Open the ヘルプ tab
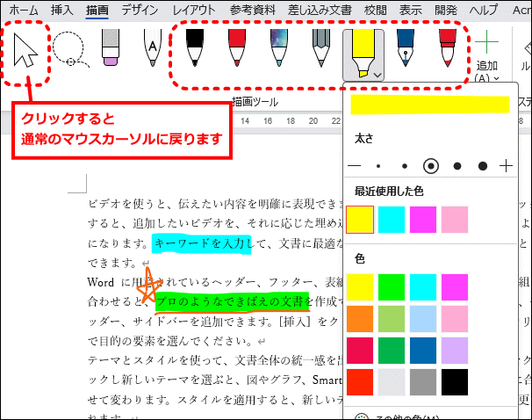Image resolution: width=532 pixels, height=420 pixels. [484, 11]
